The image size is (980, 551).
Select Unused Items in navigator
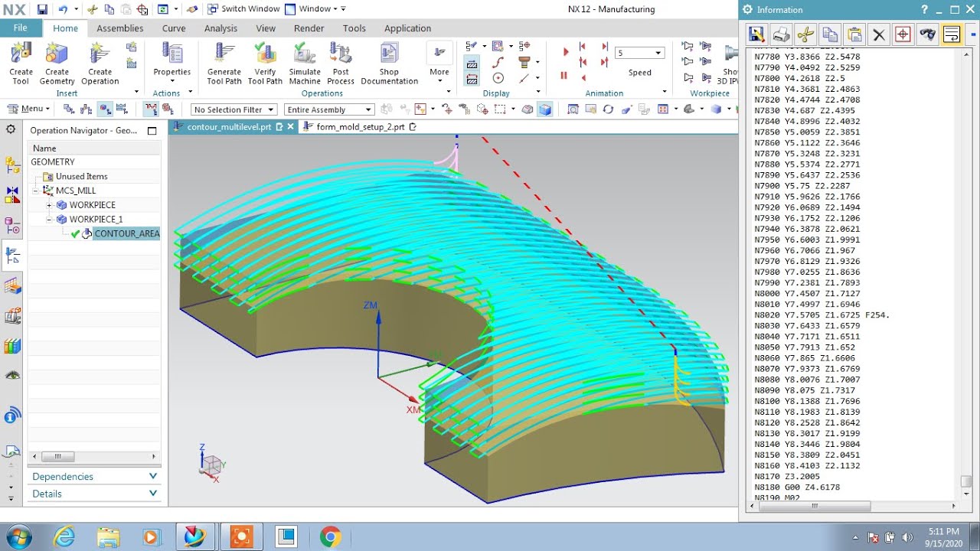pyautogui.click(x=81, y=176)
